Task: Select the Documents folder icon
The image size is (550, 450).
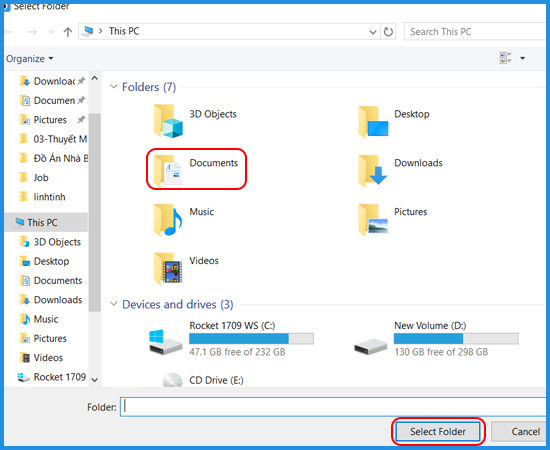Action: coord(168,170)
